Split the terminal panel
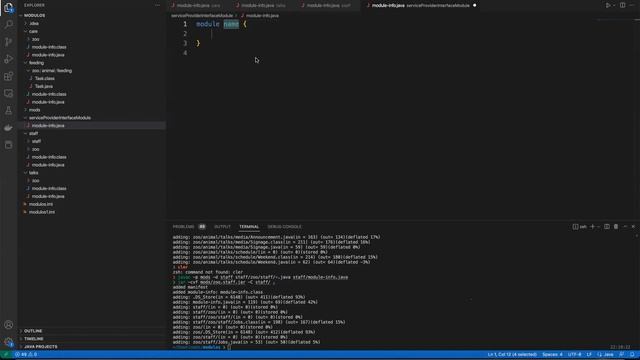The width and height of the screenshot is (640, 360). [607, 227]
